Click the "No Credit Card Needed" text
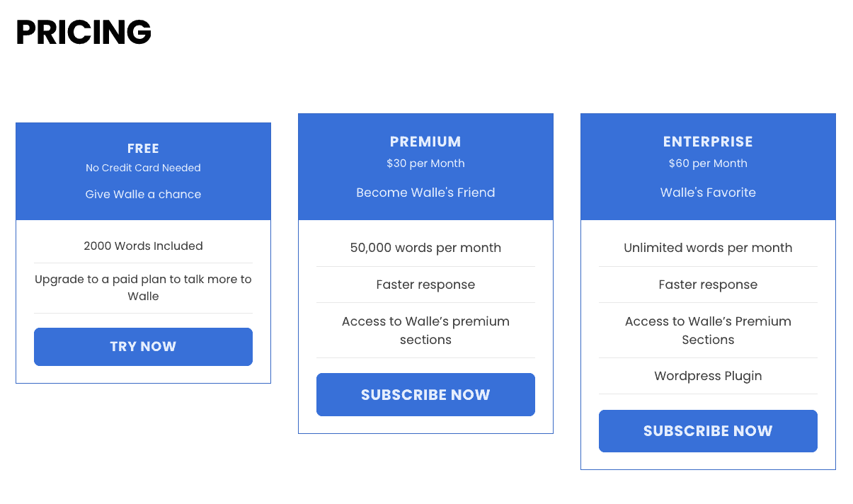 click(x=143, y=168)
